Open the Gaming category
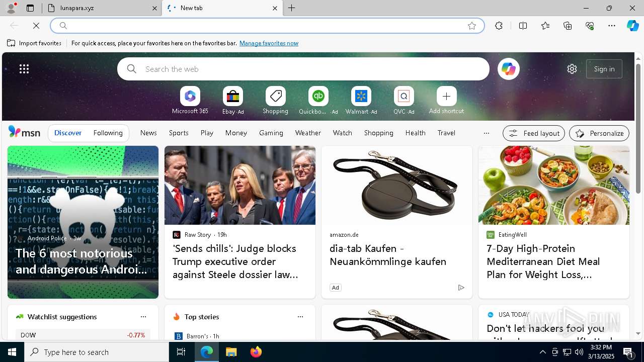This screenshot has height=362, width=644. click(x=271, y=133)
